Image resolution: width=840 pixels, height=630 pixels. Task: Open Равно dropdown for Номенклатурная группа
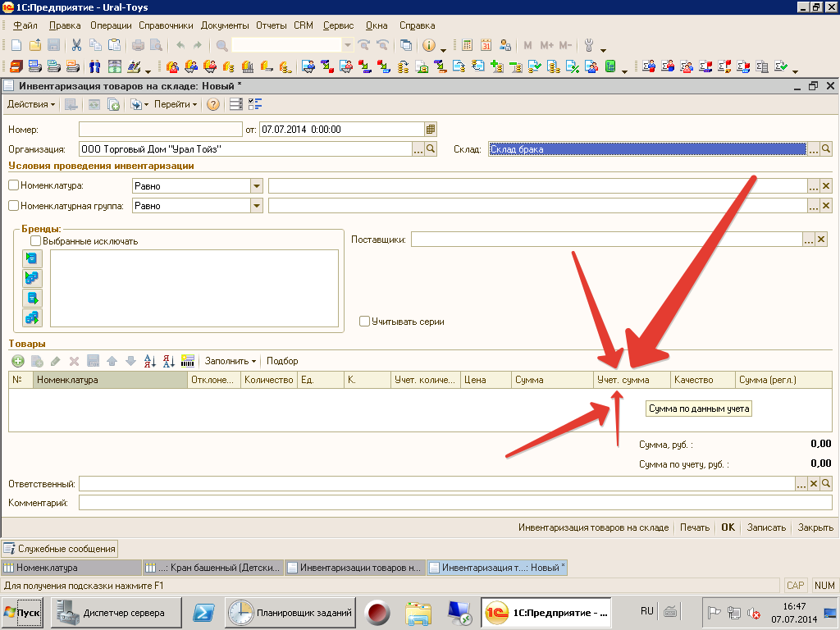point(257,206)
